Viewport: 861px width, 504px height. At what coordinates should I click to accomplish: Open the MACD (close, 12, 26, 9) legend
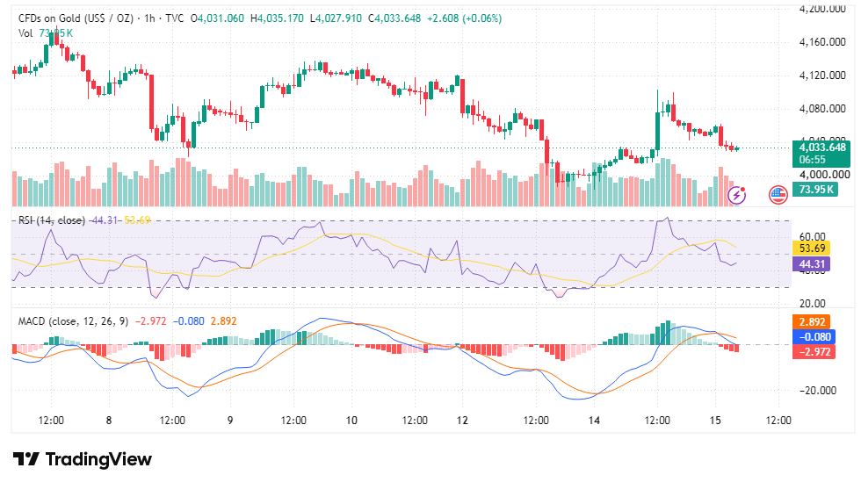tap(73, 321)
